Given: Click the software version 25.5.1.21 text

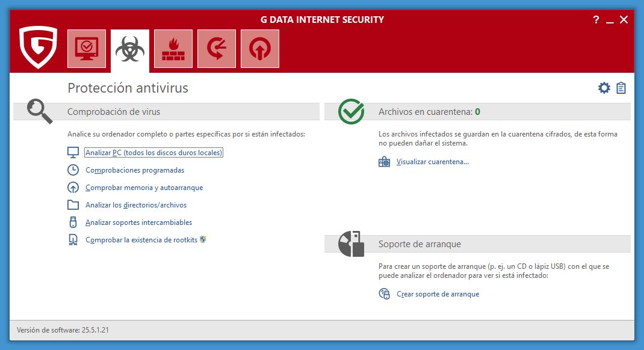Looking at the screenshot, I should tap(63, 330).
